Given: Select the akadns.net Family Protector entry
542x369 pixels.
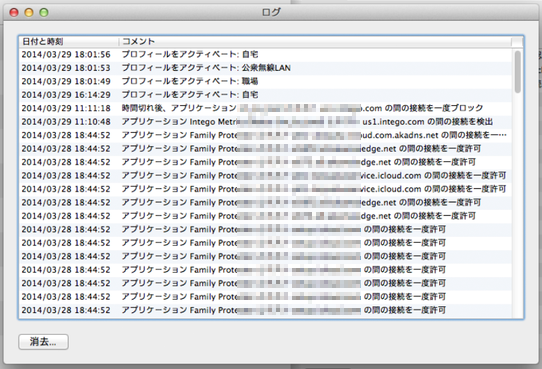Looking at the screenshot, I should (x=265, y=135).
